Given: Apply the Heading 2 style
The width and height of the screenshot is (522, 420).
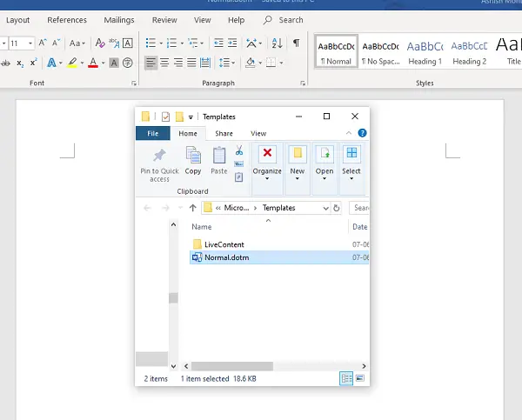Looking at the screenshot, I should (470, 51).
